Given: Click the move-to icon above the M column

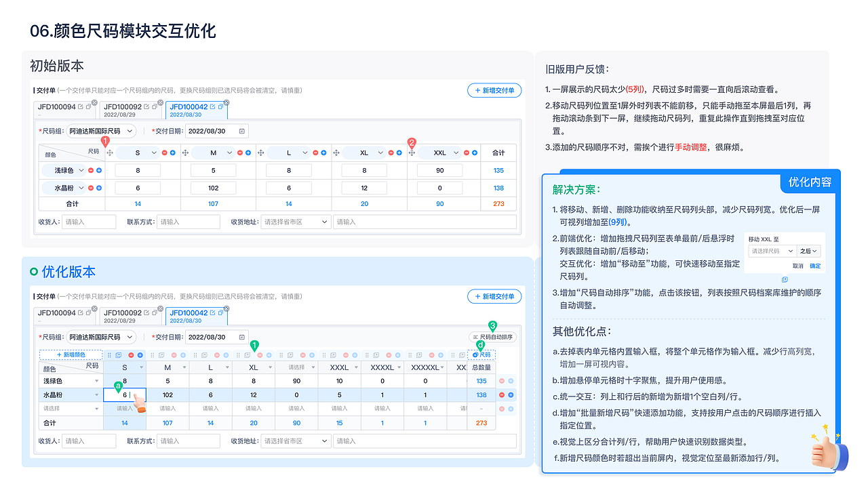Looking at the screenshot, I should tap(161, 354).
